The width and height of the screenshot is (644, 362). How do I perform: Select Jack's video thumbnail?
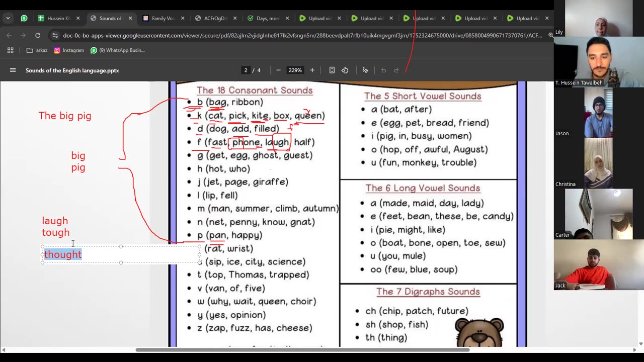pyautogui.click(x=599, y=265)
